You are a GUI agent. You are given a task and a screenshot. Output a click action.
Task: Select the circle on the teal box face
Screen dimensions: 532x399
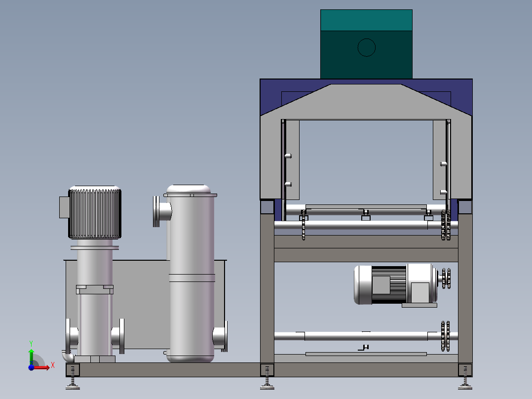(366, 47)
